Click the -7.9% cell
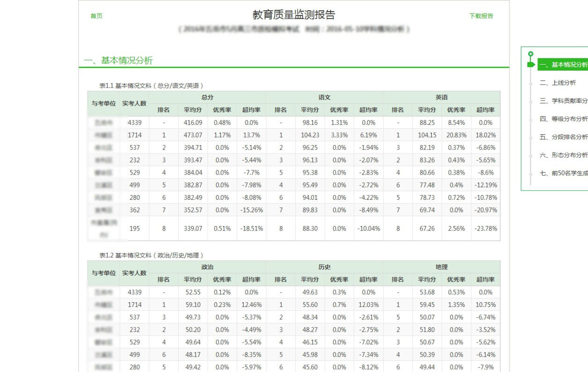Screen dimensions: 588x372 [x=486, y=367]
